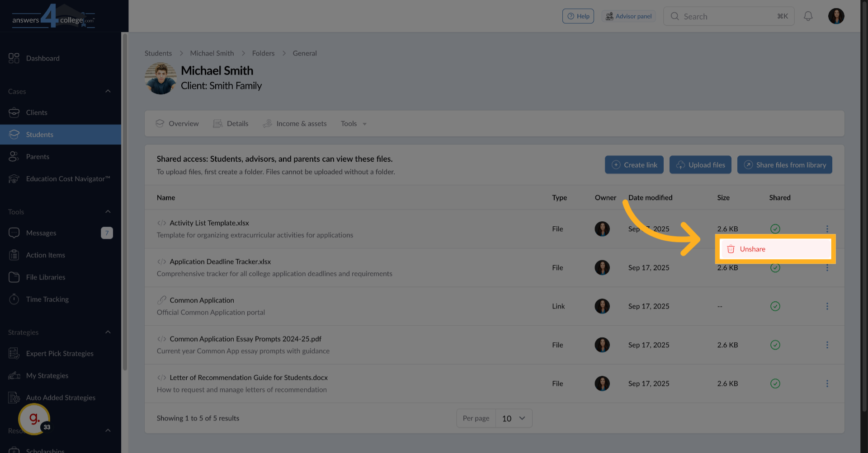Click the sidebar vertical scrollbar

[125, 203]
